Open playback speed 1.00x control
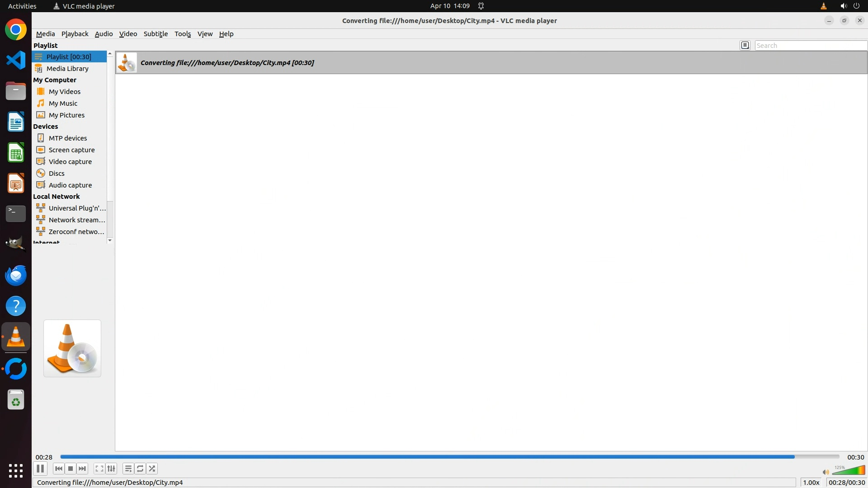The image size is (868, 488). (x=811, y=482)
